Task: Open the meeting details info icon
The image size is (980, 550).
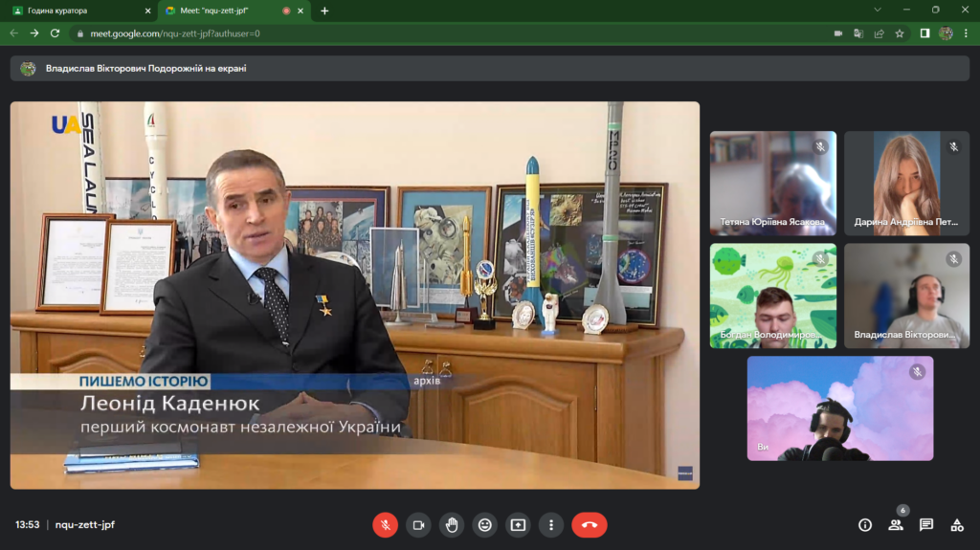Action: pyautogui.click(x=865, y=525)
